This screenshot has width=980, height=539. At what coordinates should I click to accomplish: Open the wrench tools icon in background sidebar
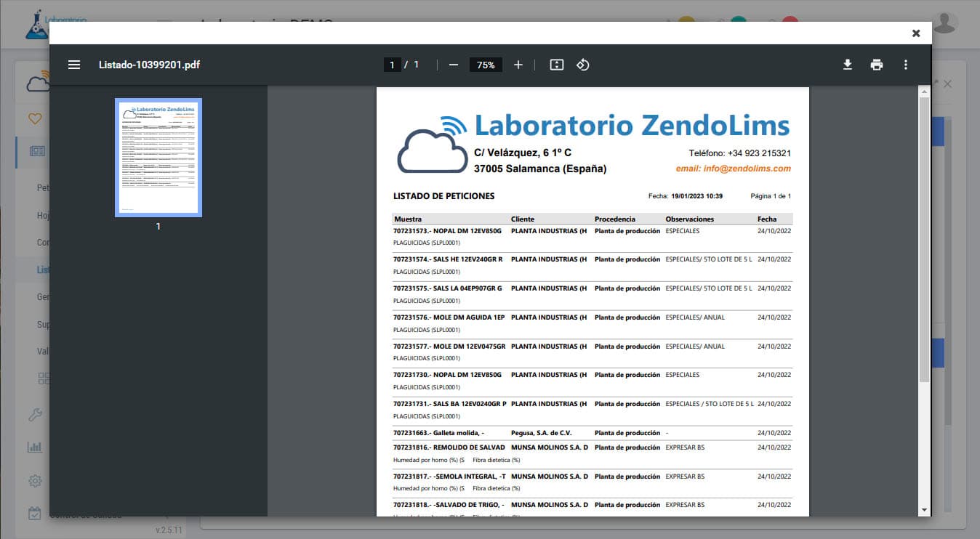point(35,415)
